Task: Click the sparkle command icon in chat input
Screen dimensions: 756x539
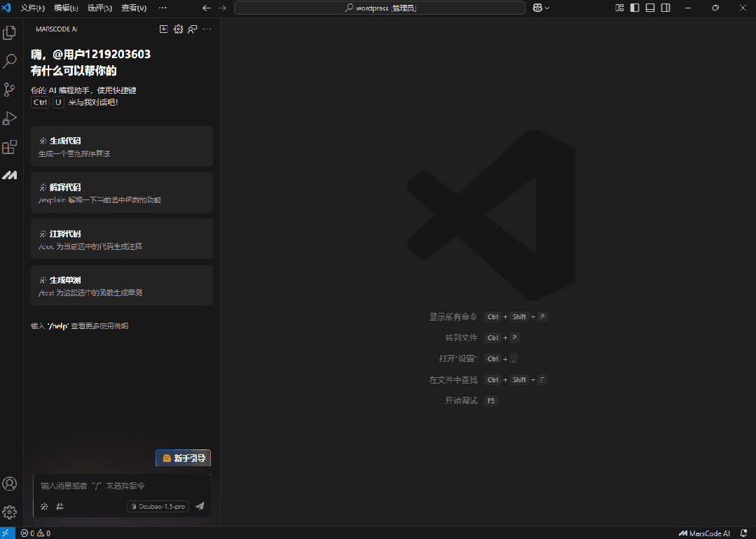Action: pos(44,506)
